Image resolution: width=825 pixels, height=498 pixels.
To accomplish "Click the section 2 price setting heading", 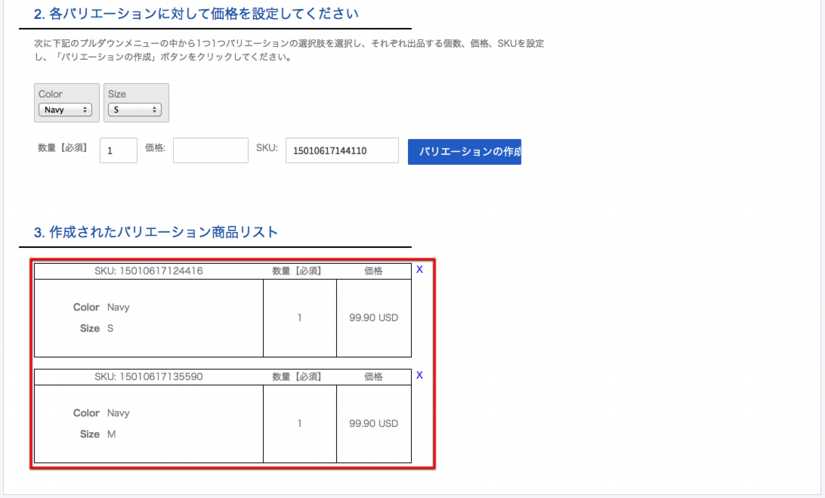I will [x=196, y=15].
